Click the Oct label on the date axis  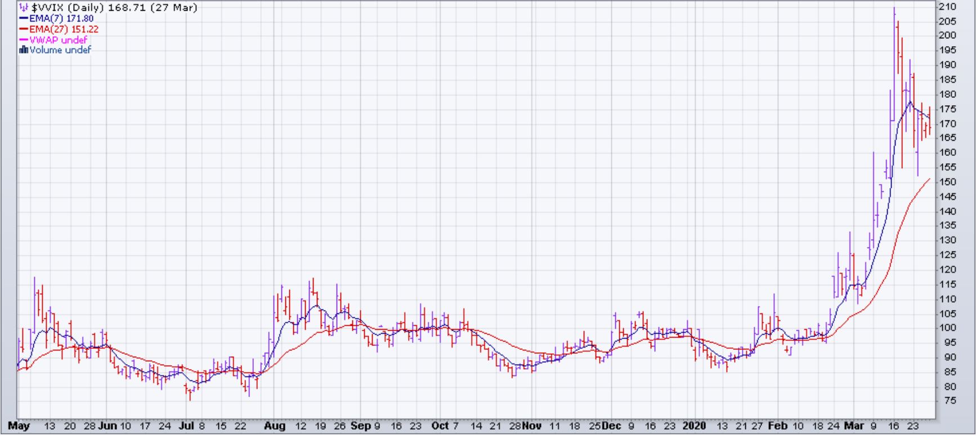click(440, 426)
